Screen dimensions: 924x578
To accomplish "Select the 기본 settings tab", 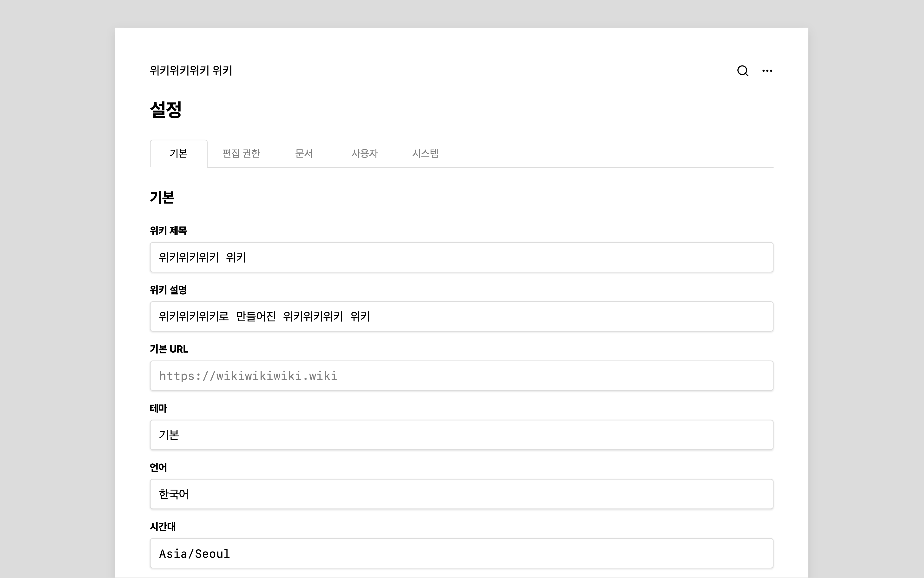I will [x=178, y=154].
